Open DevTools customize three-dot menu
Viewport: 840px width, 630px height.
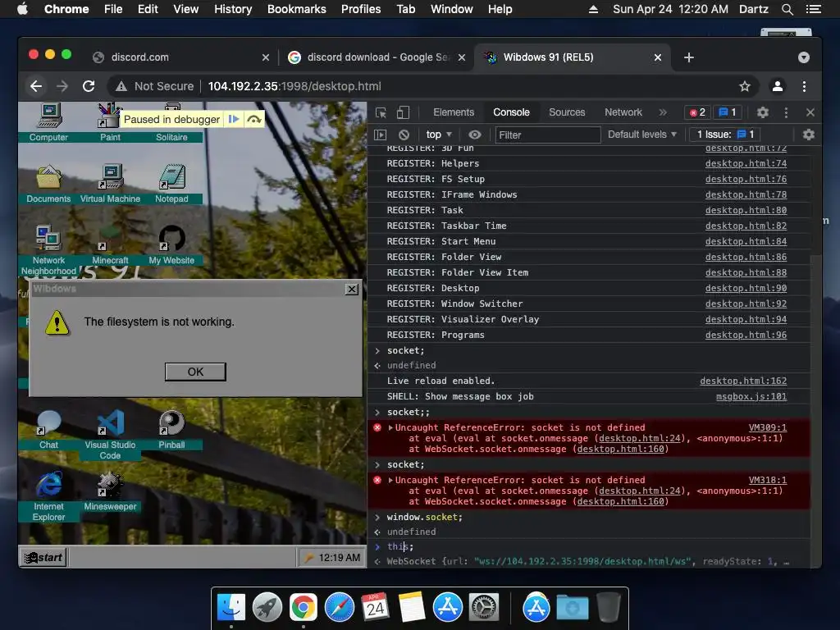(x=786, y=112)
